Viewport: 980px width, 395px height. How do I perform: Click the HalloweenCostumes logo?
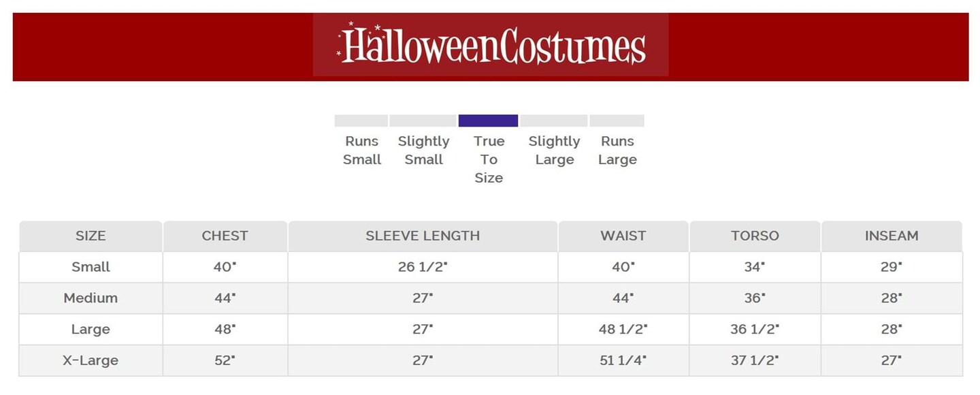tap(491, 45)
